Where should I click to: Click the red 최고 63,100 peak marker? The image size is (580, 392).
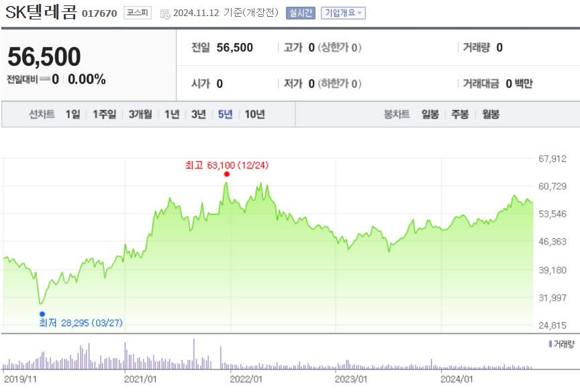click(x=226, y=173)
